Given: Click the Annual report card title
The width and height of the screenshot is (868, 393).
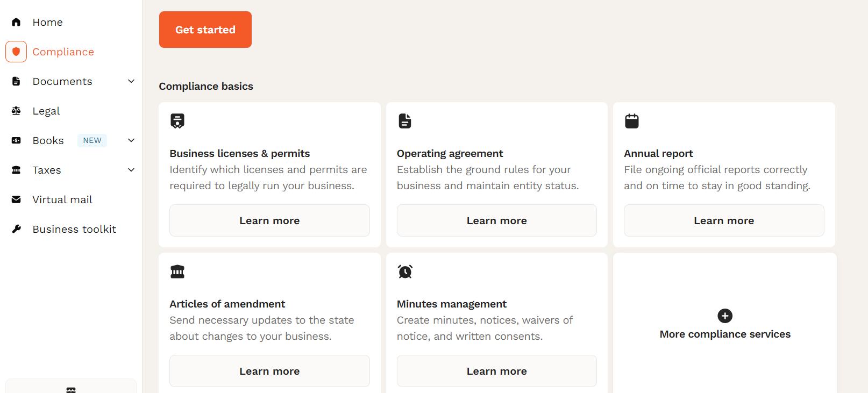Looking at the screenshot, I should (x=659, y=153).
